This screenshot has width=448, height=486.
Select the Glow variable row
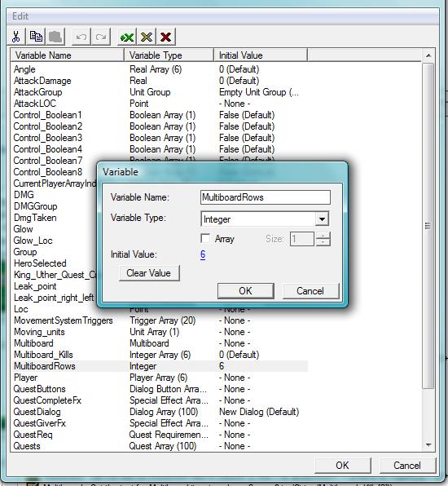click(24, 229)
